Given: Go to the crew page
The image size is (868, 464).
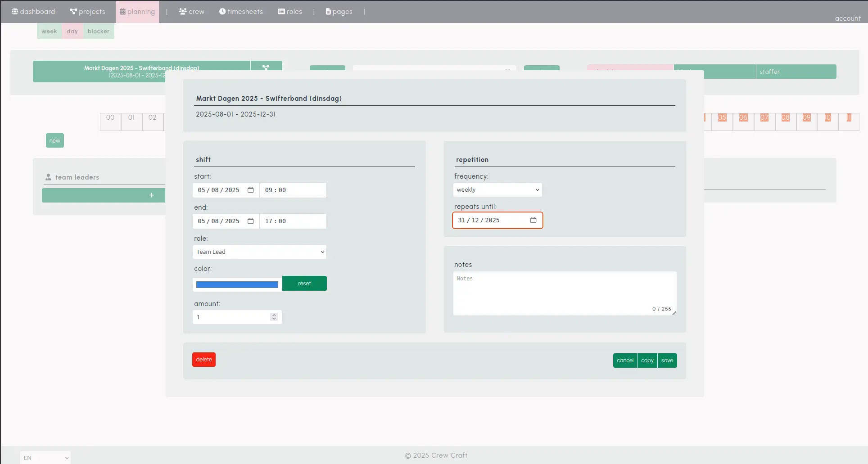Looking at the screenshot, I should 191,12.
